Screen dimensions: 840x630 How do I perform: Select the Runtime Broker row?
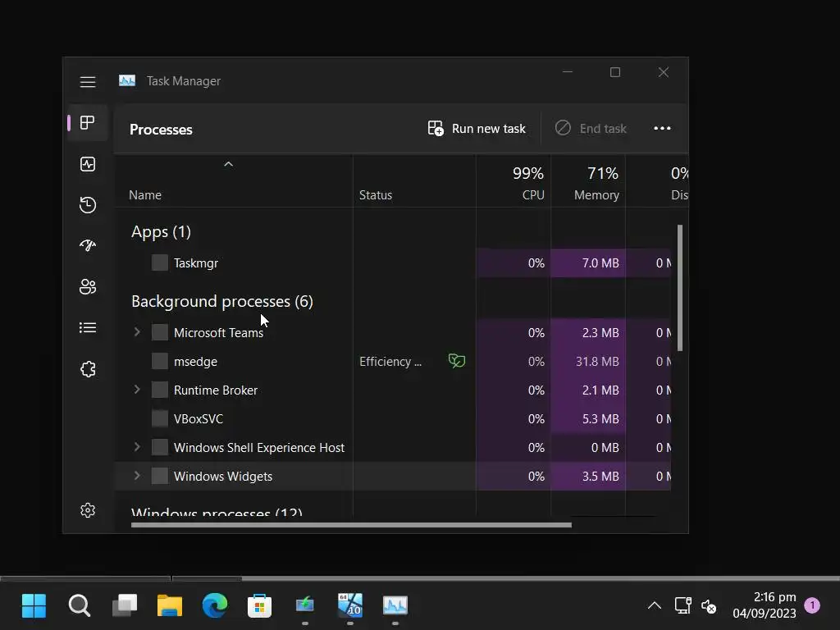(x=392, y=390)
